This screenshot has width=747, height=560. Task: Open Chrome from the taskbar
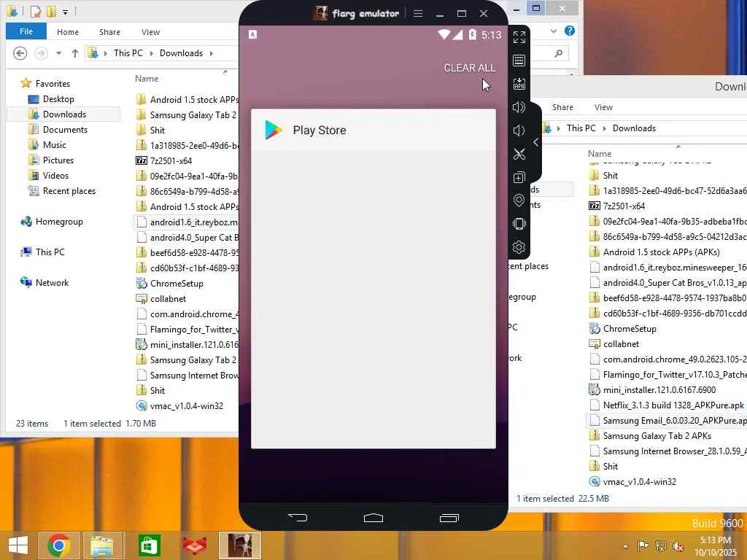[x=58, y=545]
